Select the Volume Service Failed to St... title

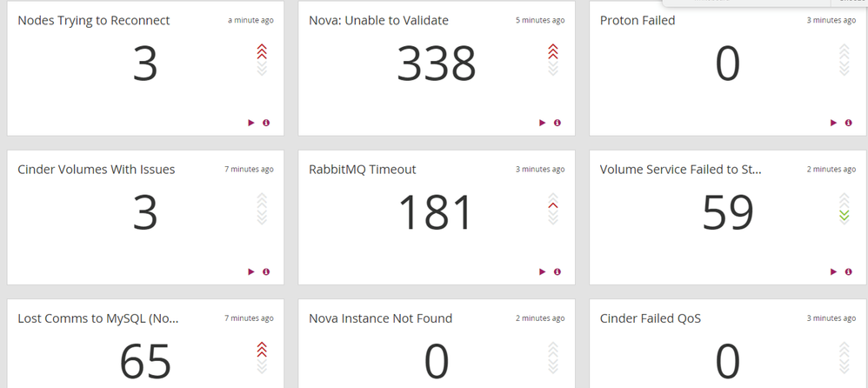click(681, 170)
